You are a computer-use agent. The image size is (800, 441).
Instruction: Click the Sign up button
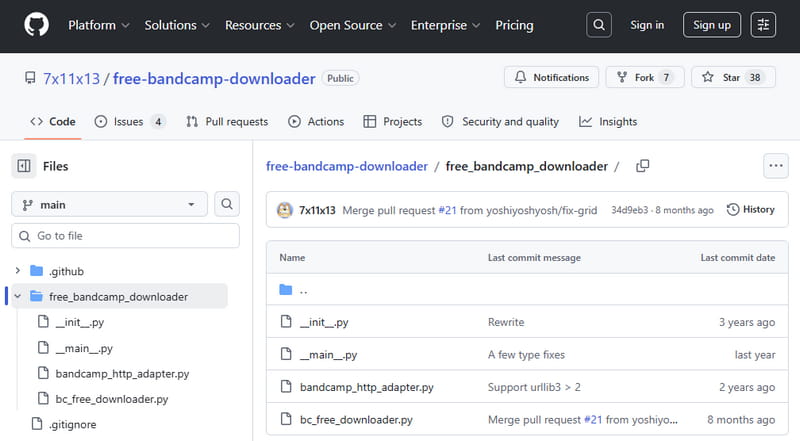tap(712, 24)
